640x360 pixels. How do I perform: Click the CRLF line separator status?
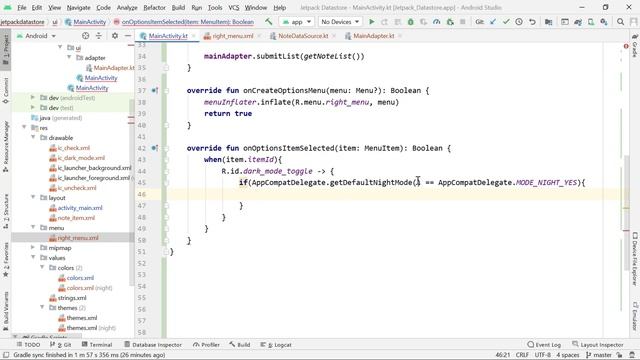[522, 355]
